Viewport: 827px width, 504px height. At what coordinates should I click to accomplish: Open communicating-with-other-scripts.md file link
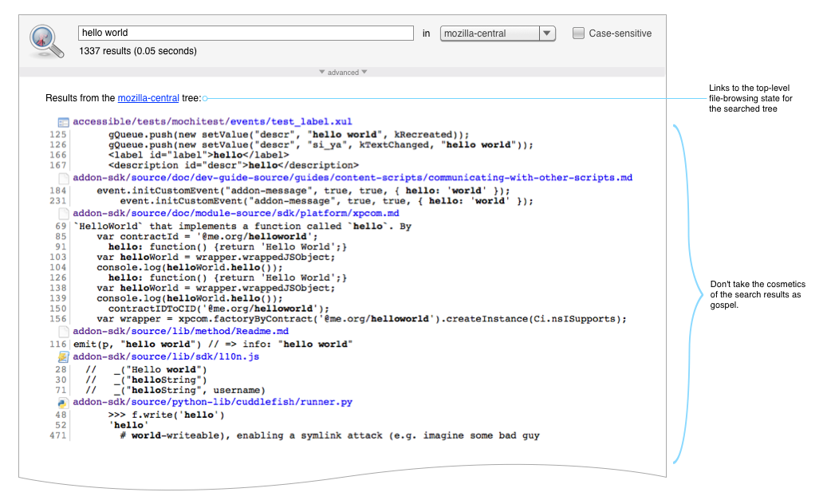pyautogui.click(x=352, y=178)
